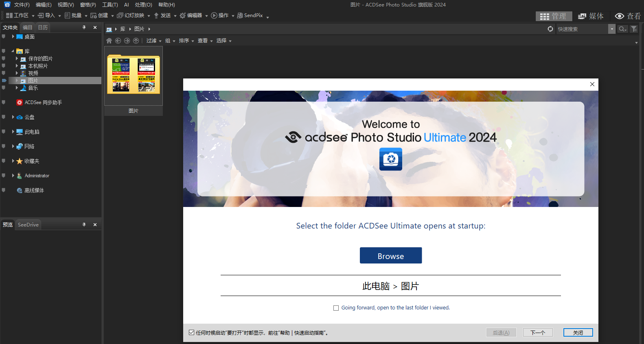The width and height of the screenshot is (644, 344).
Task: Click the Back arrow navigation icon
Action: click(x=118, y=41)
